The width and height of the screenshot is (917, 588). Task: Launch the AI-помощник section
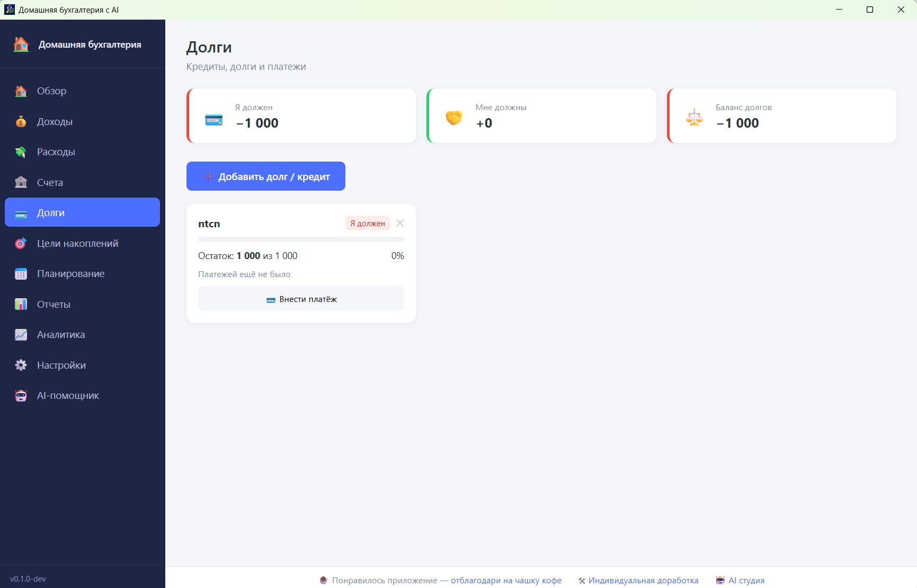pyautogui.click(x=82, y=396)
